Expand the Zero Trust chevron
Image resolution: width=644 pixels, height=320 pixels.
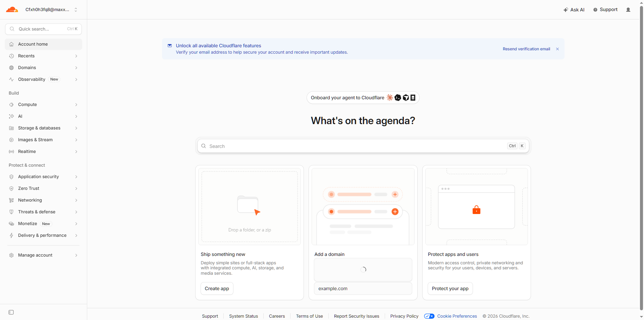76,189
